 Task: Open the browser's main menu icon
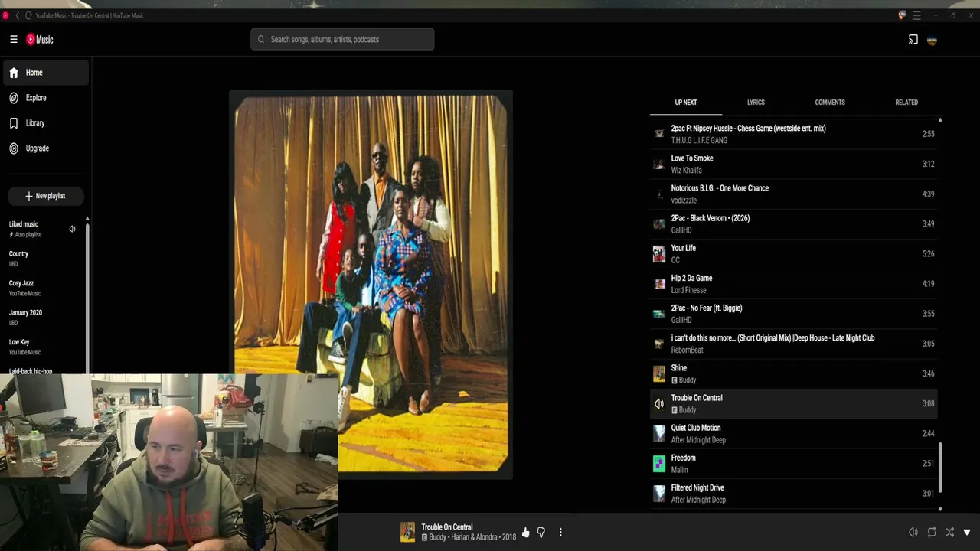coord(916,15)
